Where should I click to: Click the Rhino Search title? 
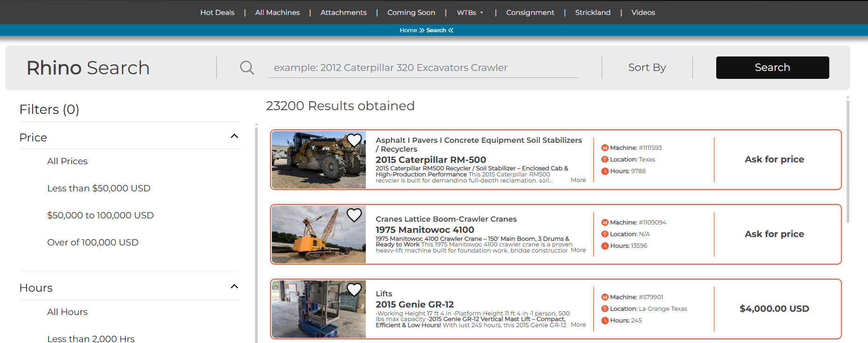coord(88,68)
